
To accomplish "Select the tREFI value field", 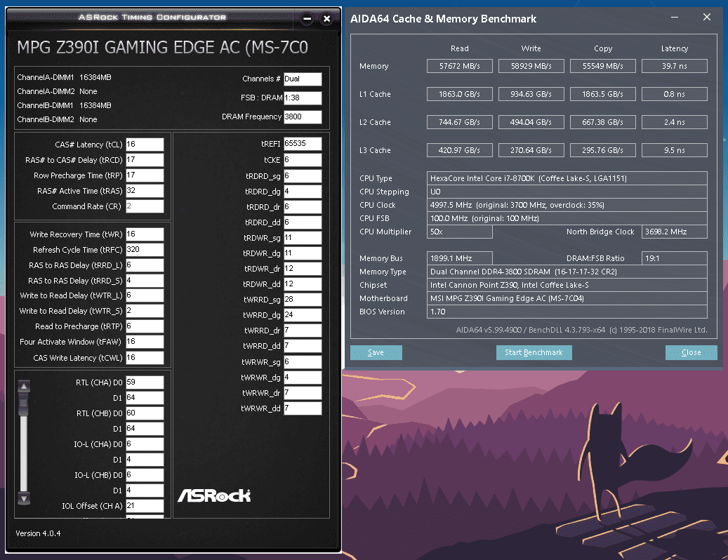I will [x=303, y=144].
